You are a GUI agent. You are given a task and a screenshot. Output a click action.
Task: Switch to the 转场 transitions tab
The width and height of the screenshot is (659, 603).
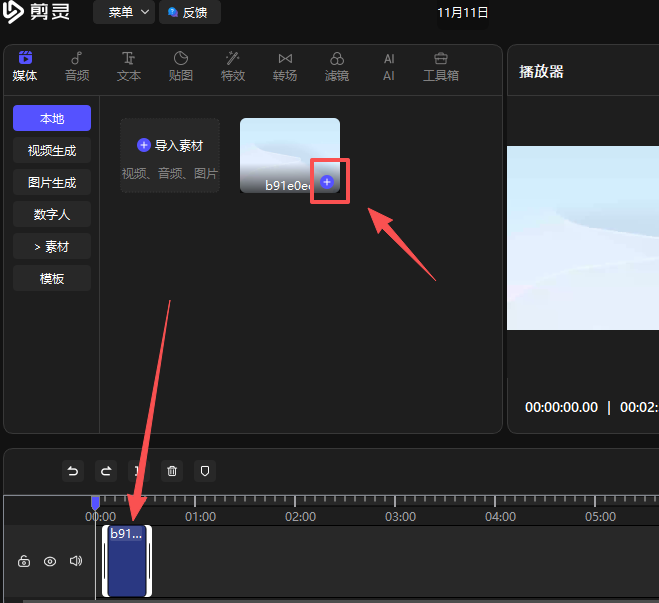285,67
